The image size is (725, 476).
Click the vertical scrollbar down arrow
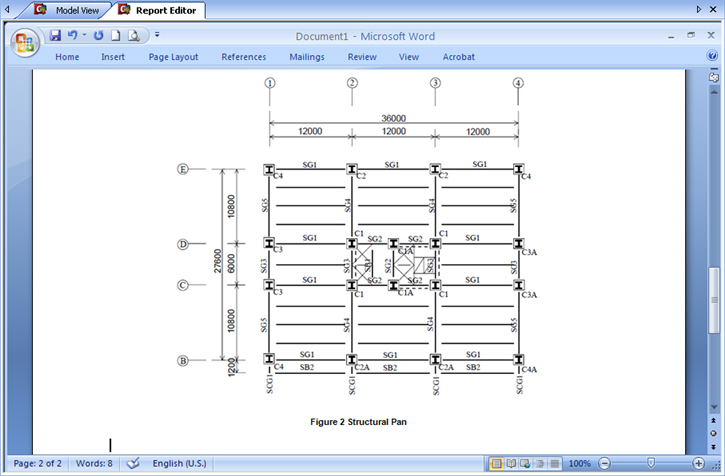point(713,406)
